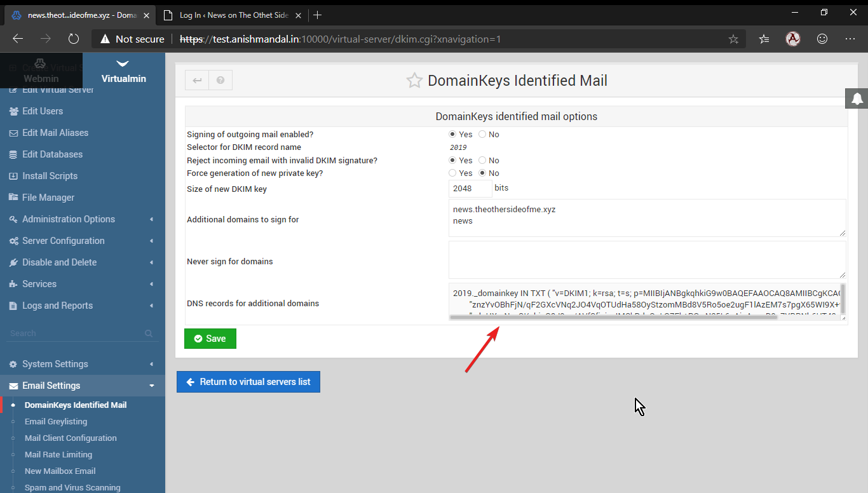Click the DKIM key size input field

[x=470, y=189]
